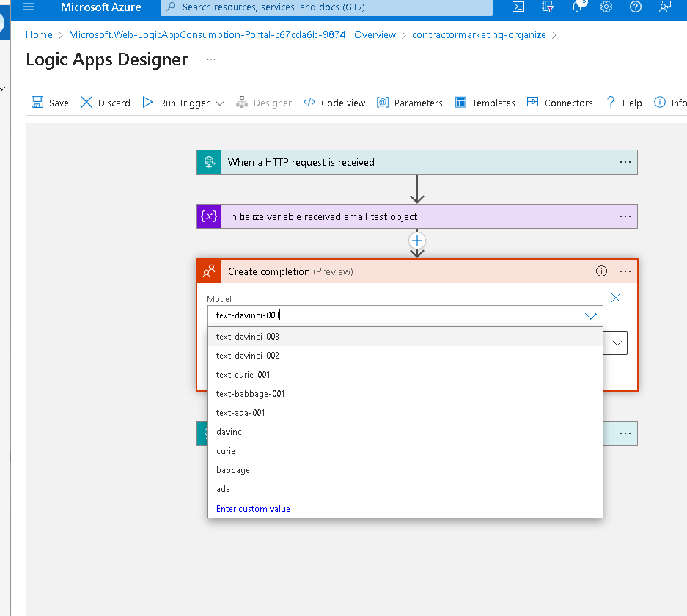
Task: Save the logic app
Action: pos(50,103)
